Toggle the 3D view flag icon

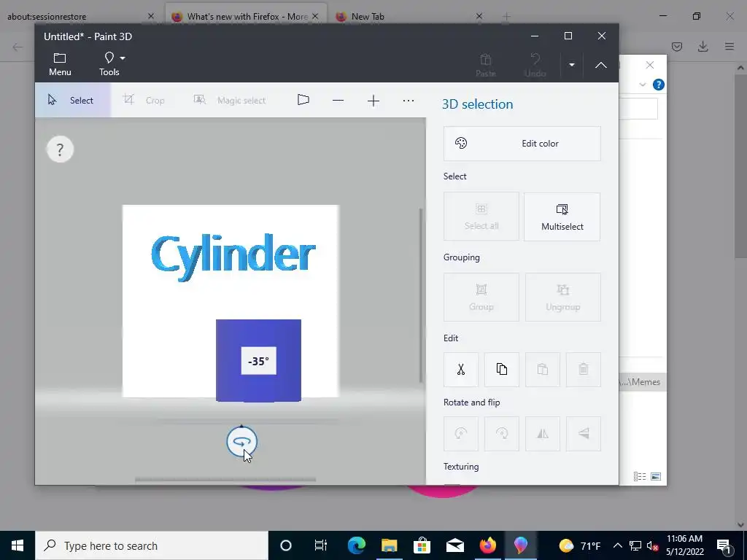pyautogui.click(x=303, y=100)
